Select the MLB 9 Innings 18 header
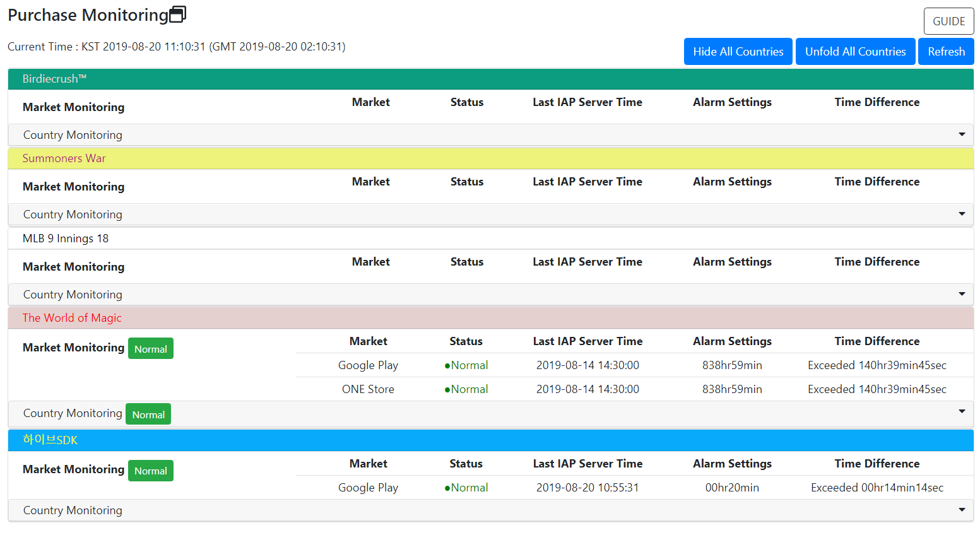The width and height of the screenshot is (980, 535). point(491,238)
